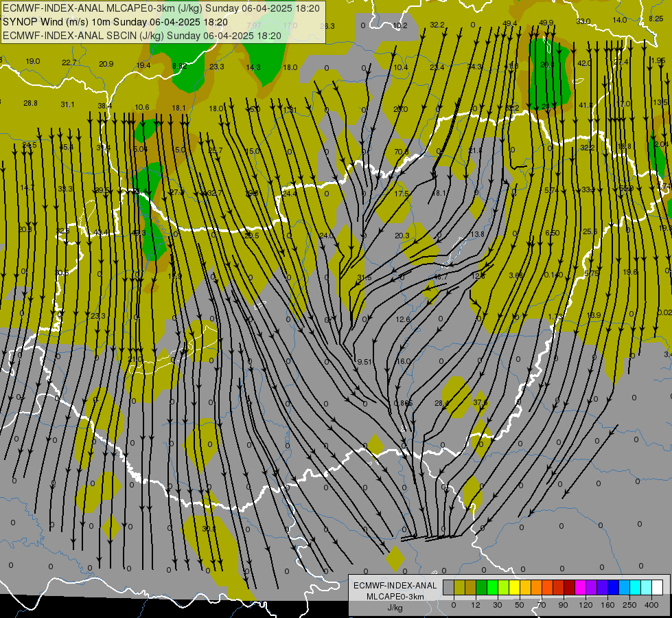
Task: Click the title line 'ECMWF-INDEX-ANAL MLCAPE0-3km (J/kg) Sunday'
Action: (x=161, y=8)
